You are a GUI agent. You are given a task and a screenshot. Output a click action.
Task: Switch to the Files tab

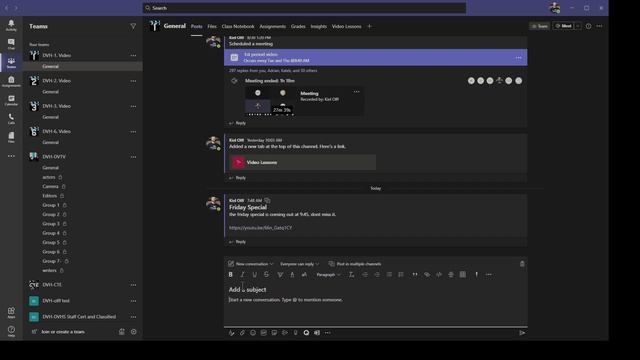[212, 27]
